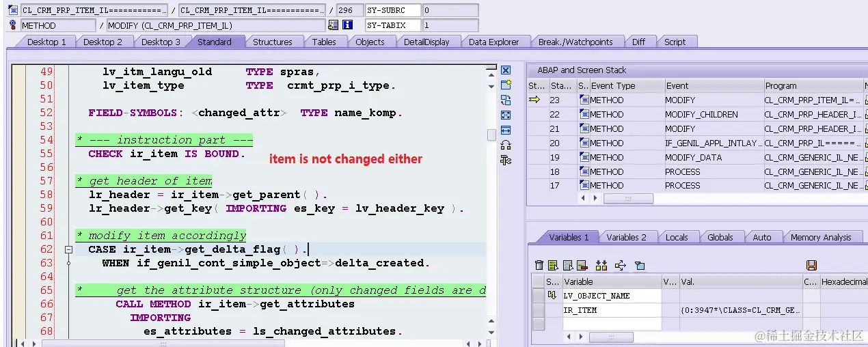Click the empty variable name cell below IR_ITEM
The image size is (868, 347).
pyautogui.click(x=611, y=324)
